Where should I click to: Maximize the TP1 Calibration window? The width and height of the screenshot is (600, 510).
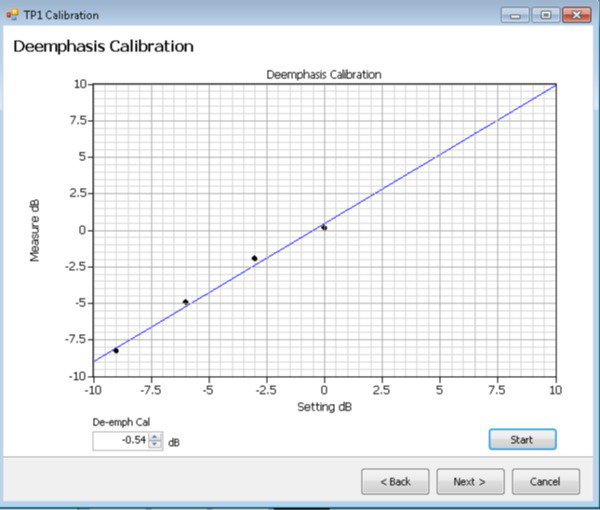pyautogui.click(x=545, y=15)
